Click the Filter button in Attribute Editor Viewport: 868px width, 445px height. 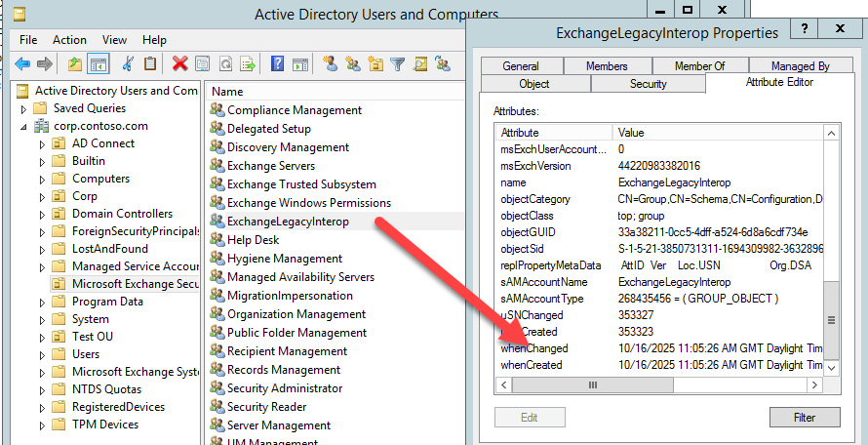pyautogui.click(x=805, y=418)
